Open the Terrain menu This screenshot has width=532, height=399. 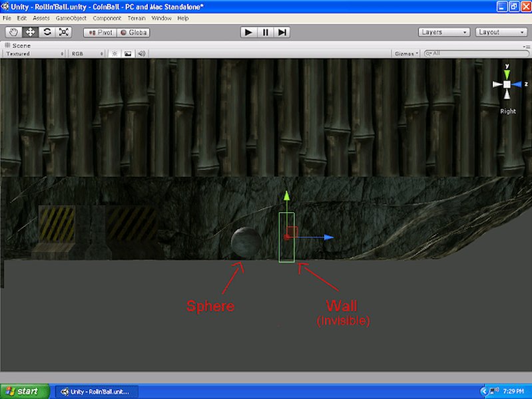pyautogui.click(x=136, y=19)
